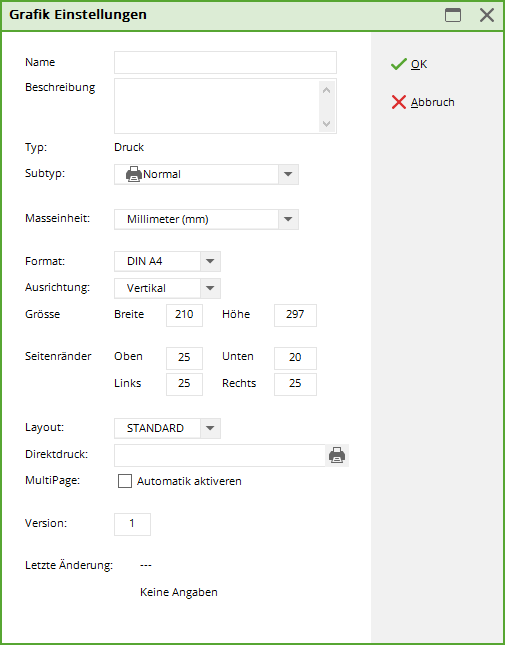Confirm with the OK button
Screen dimensions: 505x645
pos(409,64)
